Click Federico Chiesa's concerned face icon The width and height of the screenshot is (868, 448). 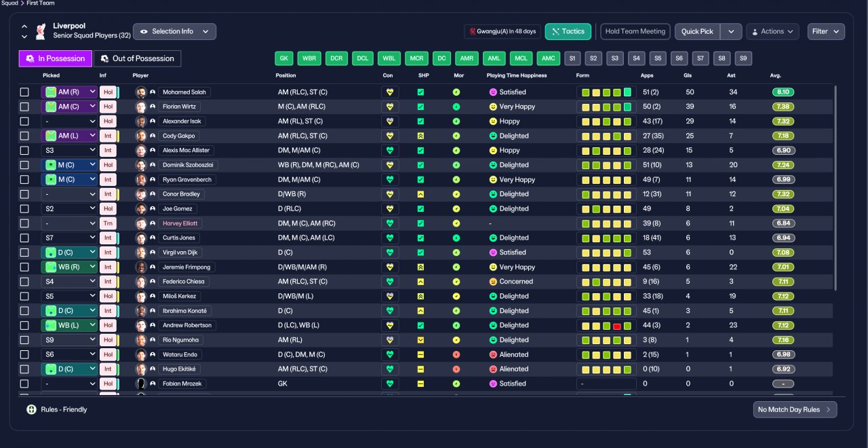[x=493, y=282]
